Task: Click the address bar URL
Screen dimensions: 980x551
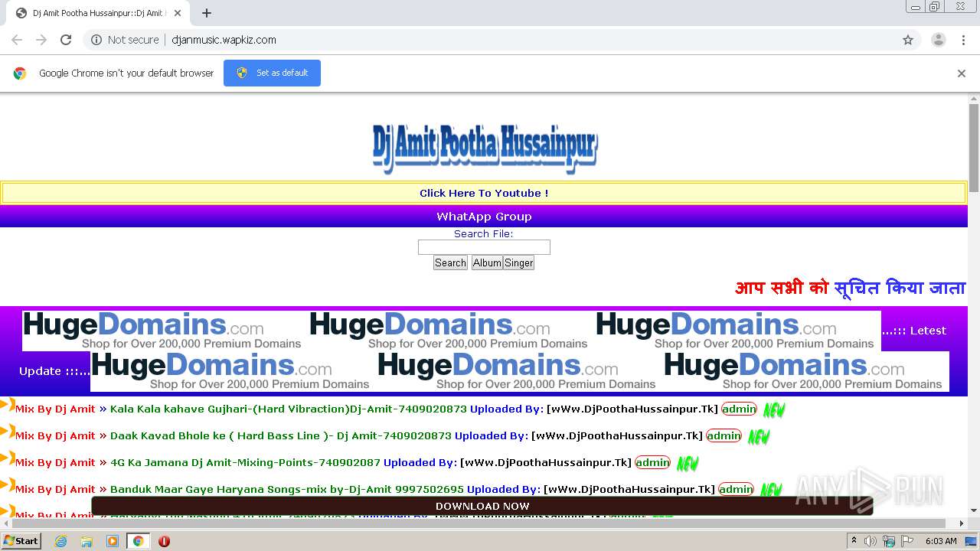Action: [224, 40]
